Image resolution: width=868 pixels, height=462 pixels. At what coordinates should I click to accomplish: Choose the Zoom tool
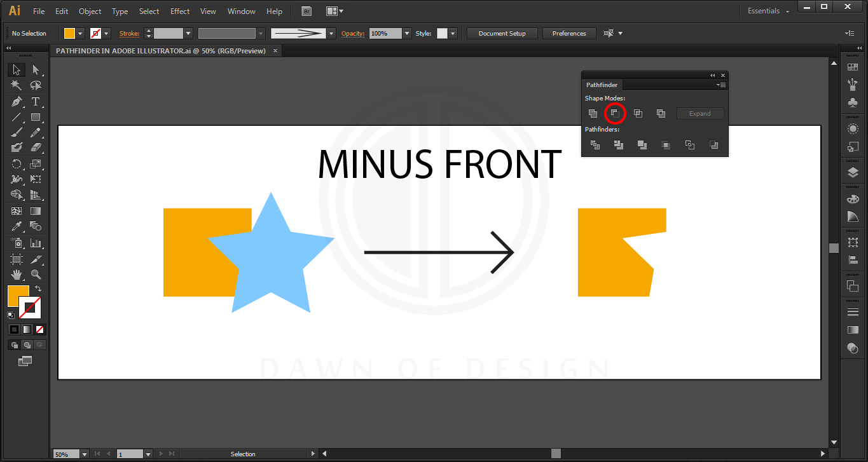[36, 275]
